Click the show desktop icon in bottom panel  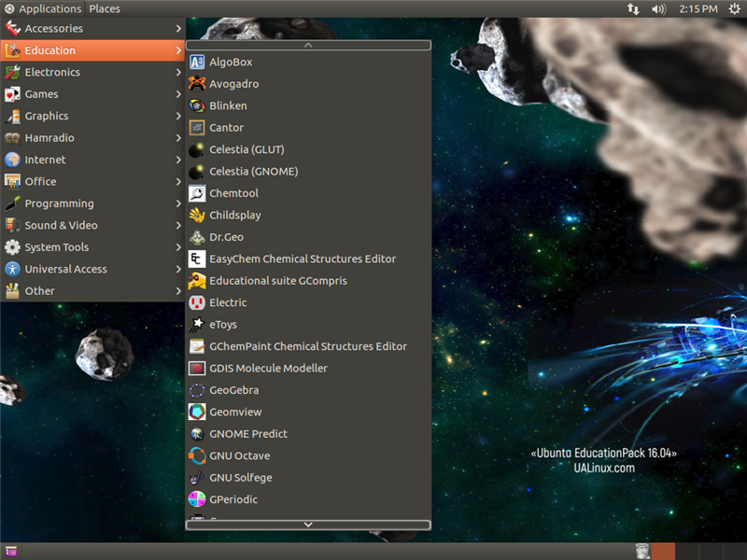(x=10, y=552)
